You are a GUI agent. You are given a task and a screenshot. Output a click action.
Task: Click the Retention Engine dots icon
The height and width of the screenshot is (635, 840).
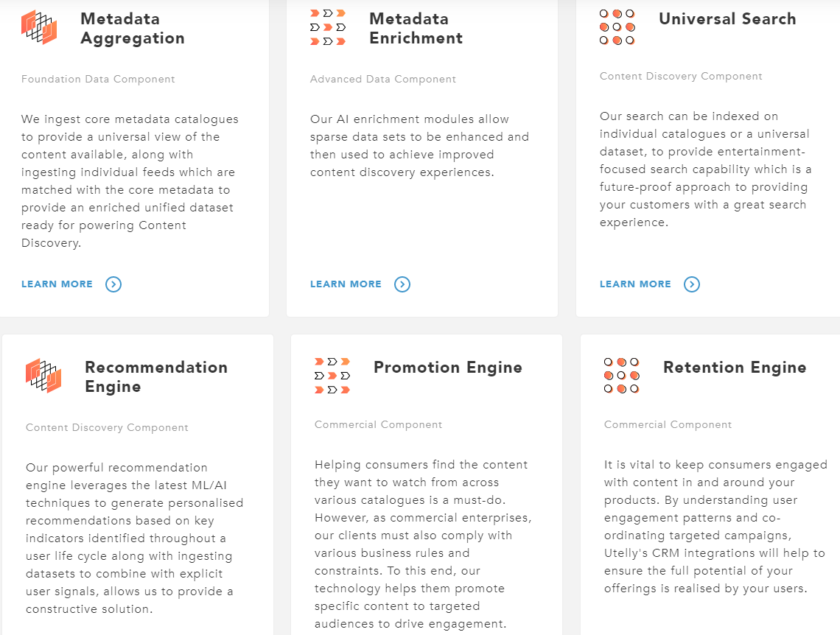[x=622, y=376]
